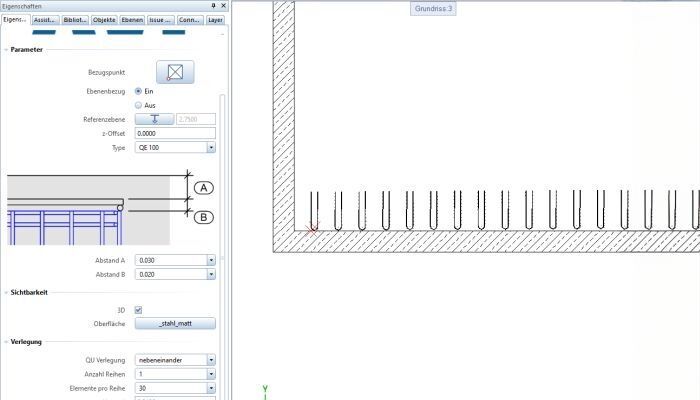Collapse the Sichtbarkeit section
This screenshot has height=400, width=700.
[6, 292]
